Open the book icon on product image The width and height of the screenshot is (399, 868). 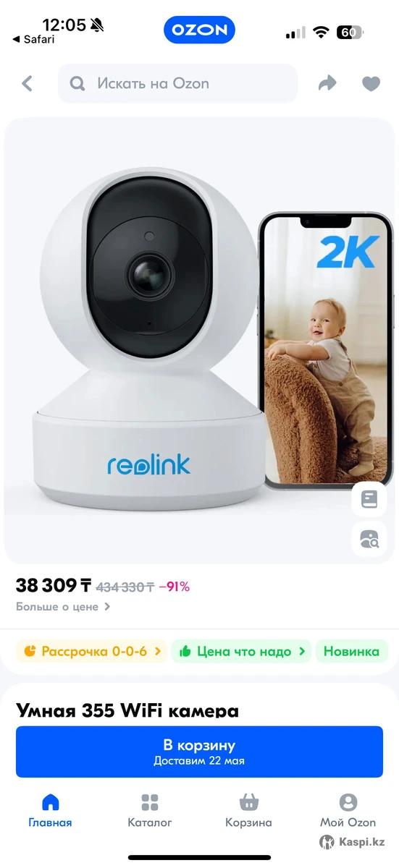pos(369,499)
